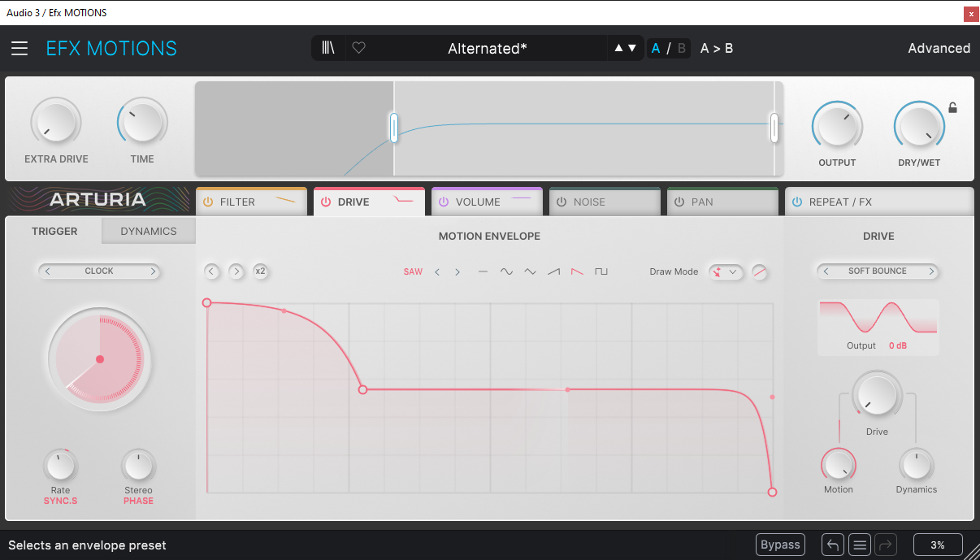Select the PAN module tab
Image resolution: width=980 pixels, height=560 pixels.
pyautogui.click(x=723, y=202)
